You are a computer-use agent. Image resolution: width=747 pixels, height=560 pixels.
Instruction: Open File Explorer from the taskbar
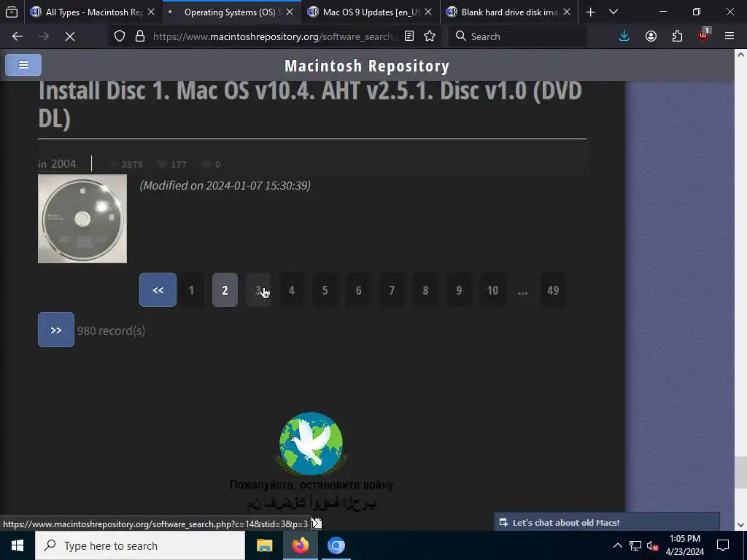[264, 545]
